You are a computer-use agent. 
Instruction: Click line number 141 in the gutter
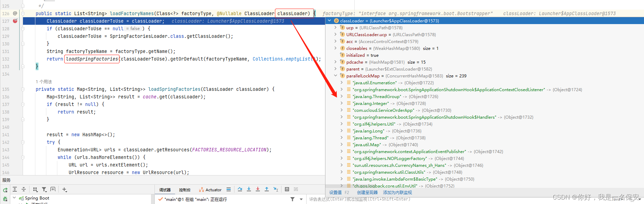[x=6, y=135]
